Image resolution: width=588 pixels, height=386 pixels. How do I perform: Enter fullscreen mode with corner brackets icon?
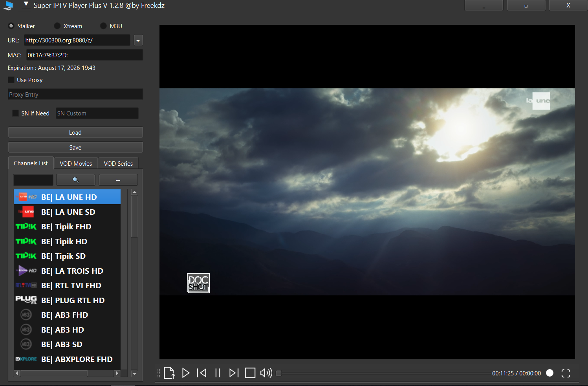[x=566, y=373]
